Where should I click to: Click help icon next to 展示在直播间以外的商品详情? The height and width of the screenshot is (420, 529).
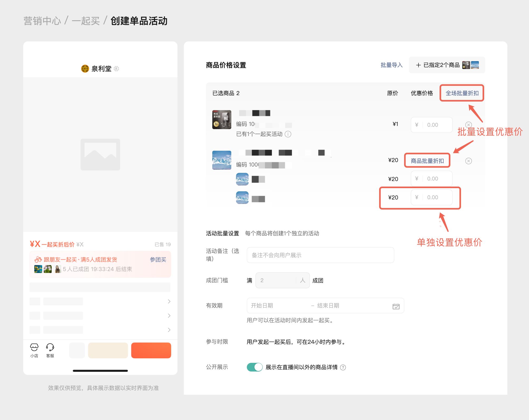tap(343, 367)
